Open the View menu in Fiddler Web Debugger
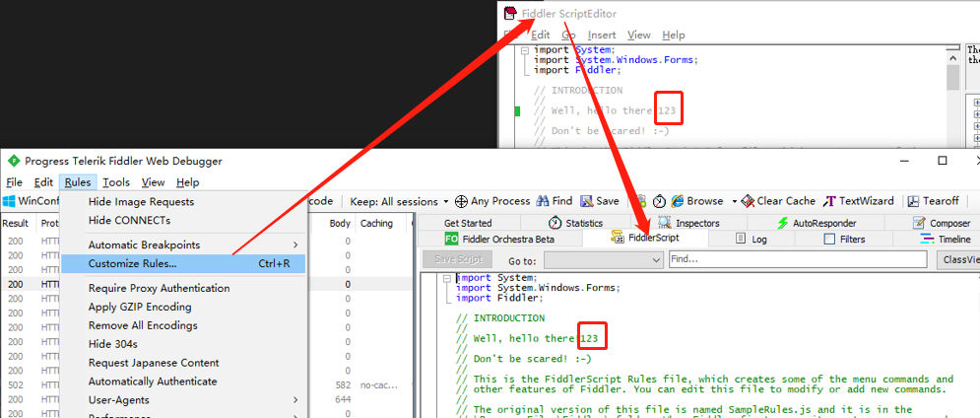The image size is (980, 418). pyautogui.click(x=153, y=182)
